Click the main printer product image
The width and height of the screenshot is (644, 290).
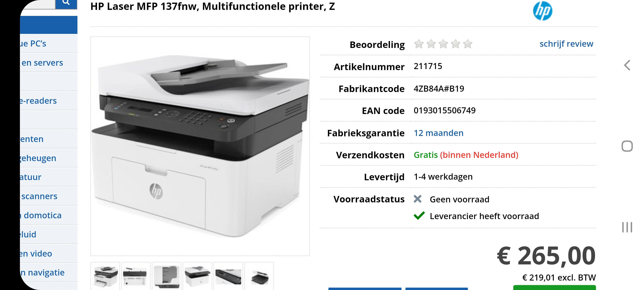tap(200, 146)
